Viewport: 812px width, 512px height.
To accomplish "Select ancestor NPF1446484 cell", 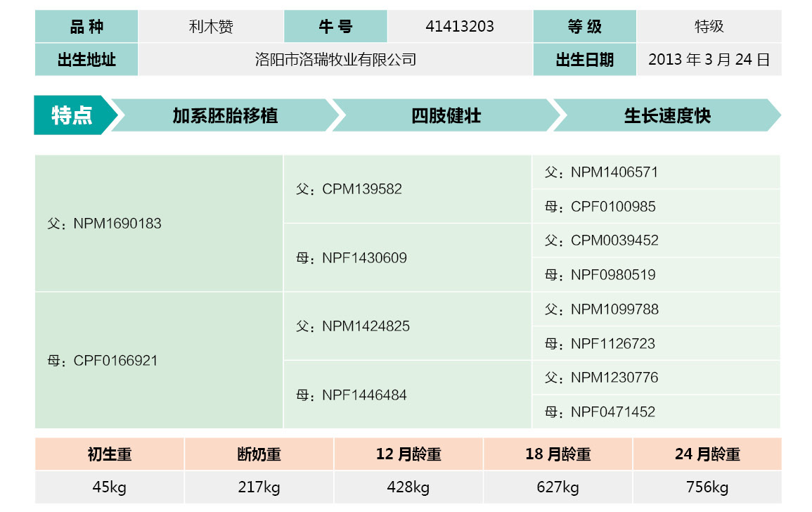I will [407, 395].
